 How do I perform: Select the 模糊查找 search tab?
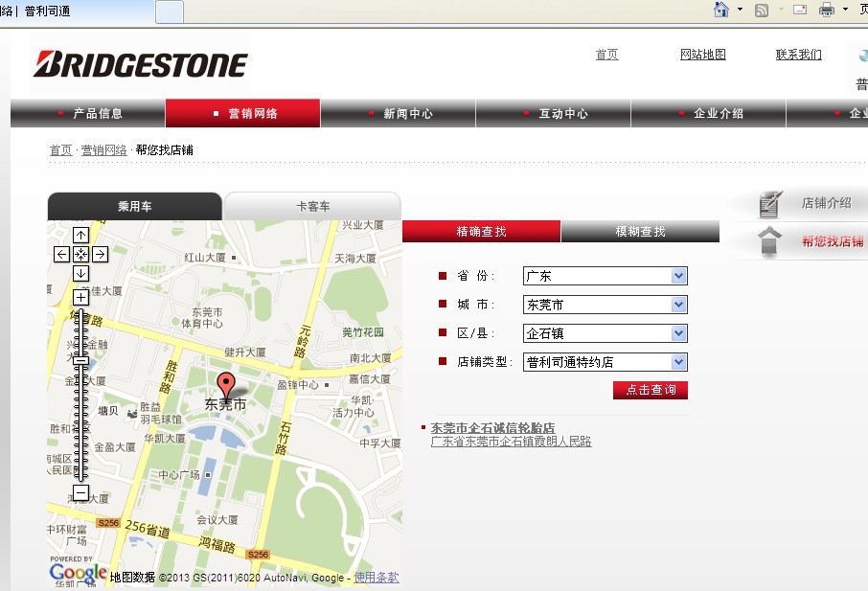640,232
